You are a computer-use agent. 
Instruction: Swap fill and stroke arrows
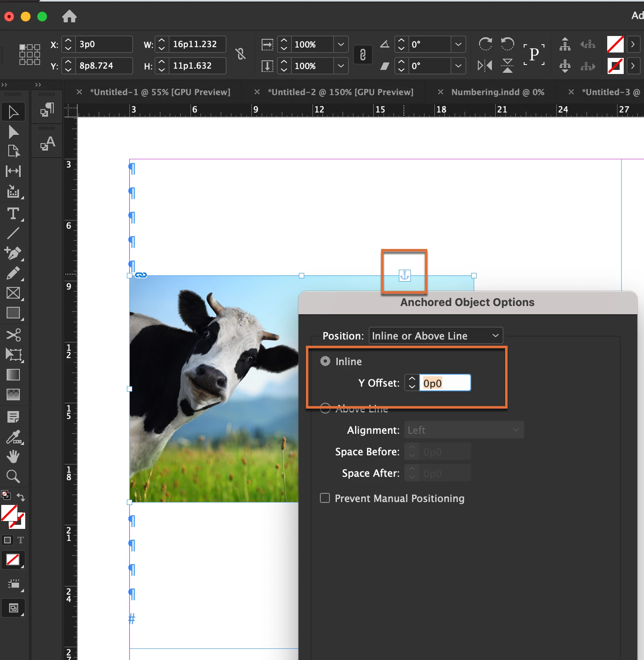pos(21,497)
